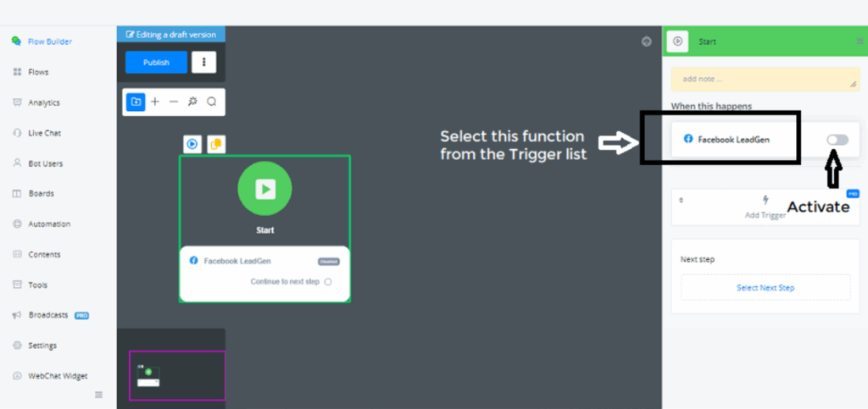868x409 pixels.
Task: Zoom in with the plus icon
Action: pos(154,102)
